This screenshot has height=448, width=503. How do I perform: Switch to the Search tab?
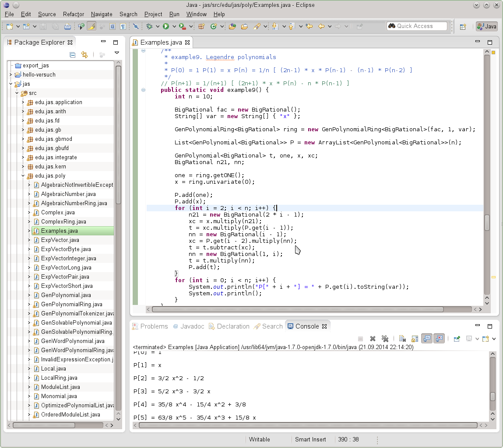[x=268, y=326]
